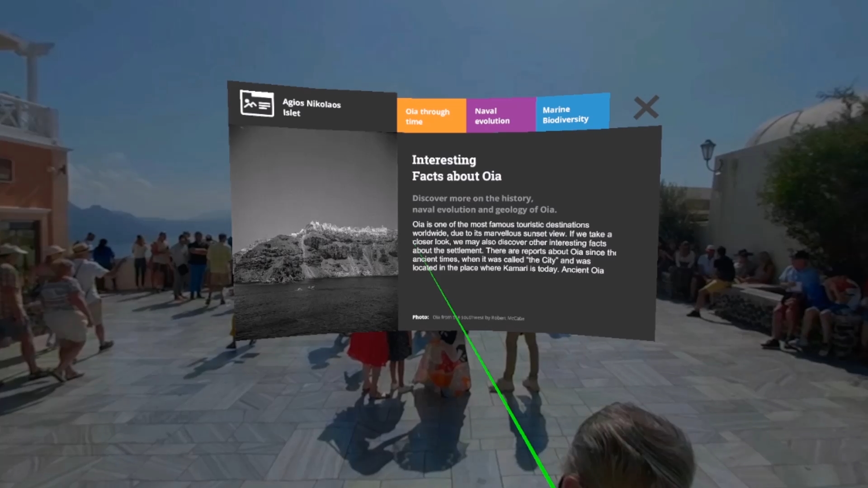
Task: Open the "Oia through time" tab
Action: (431, 116)
